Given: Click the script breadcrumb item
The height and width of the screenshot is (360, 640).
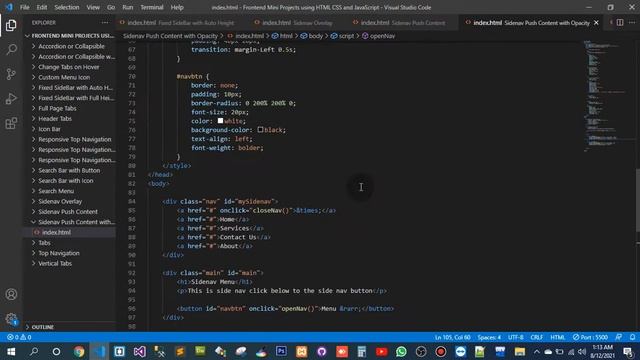Looking at the screenshot, I should (x=343, y=36).
